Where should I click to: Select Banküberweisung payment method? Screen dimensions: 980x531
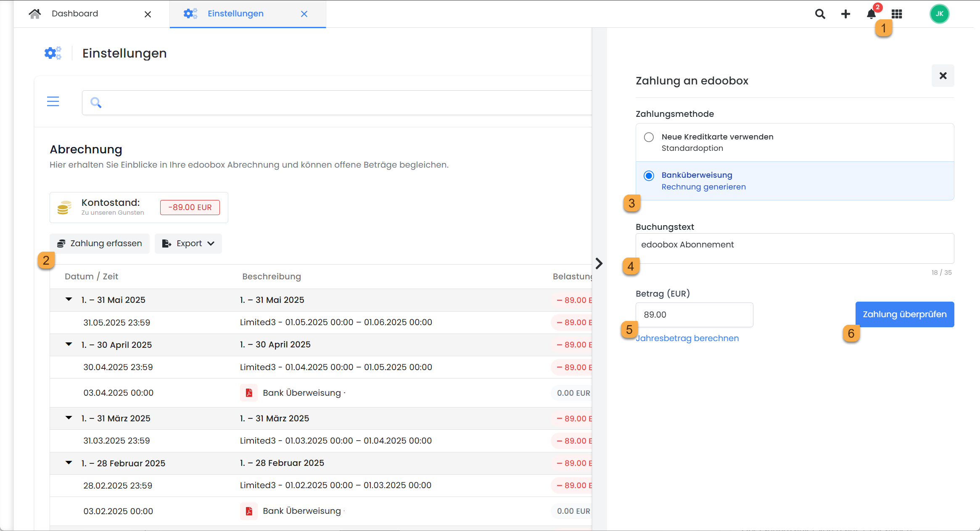click(649, 176)
